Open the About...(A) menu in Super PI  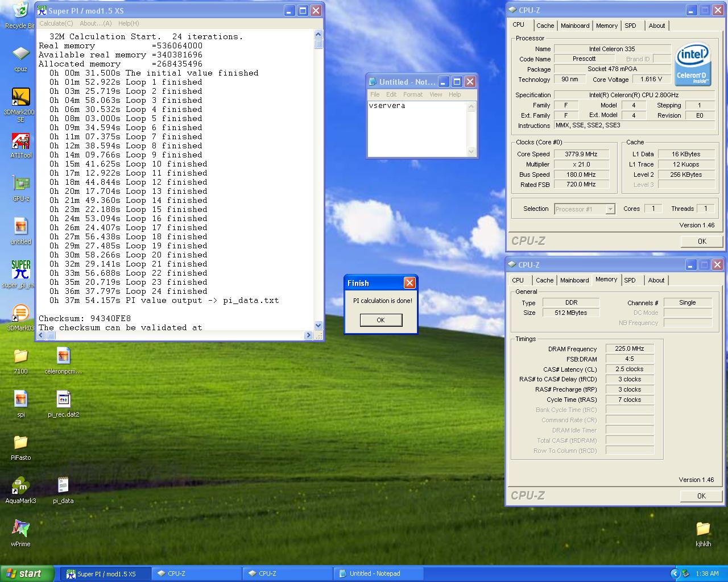pos(96,23)
